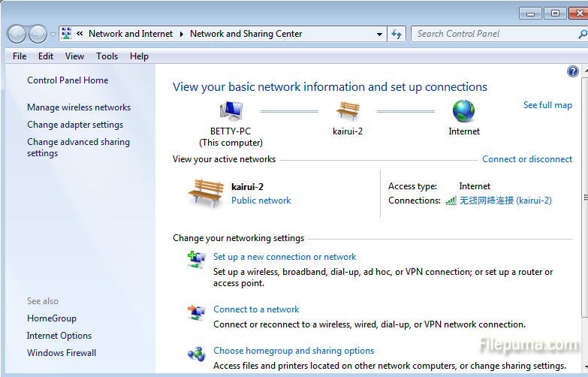Open the Tools menu
The width and height of the screenshot is (588, 377).
(x=107, y=56)
